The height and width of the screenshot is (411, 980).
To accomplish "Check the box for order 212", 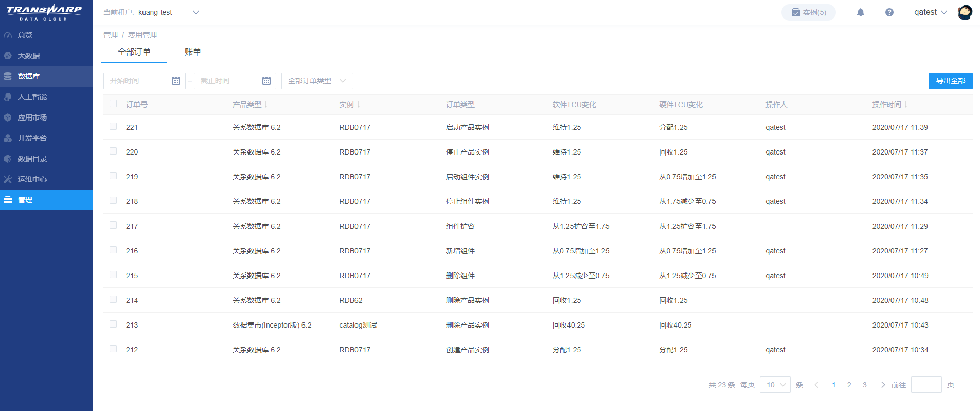I will 113,349.
